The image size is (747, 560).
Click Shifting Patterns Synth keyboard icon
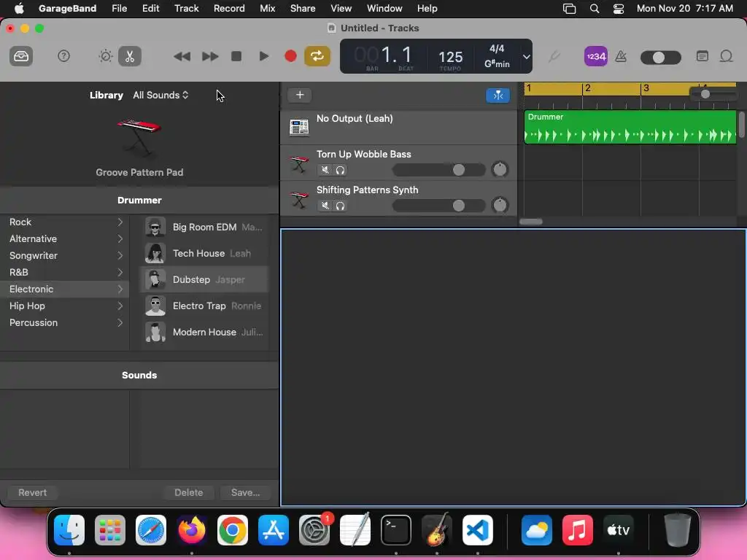(299, 199)
